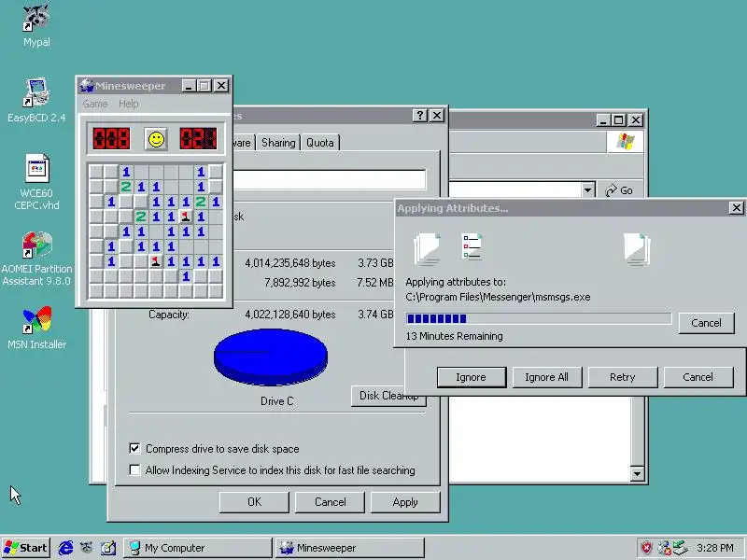Click the smiley face to restart Minesweeper
This screenshot has width=747, height=560.
(156, 139)
